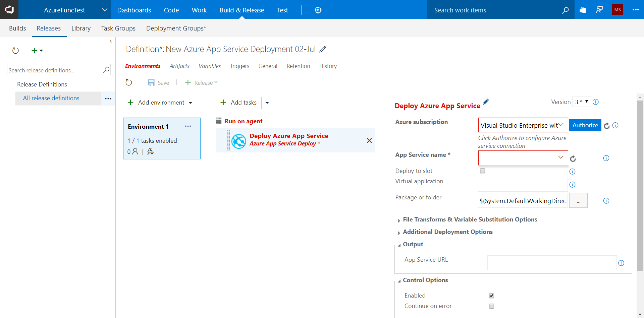
Task: Refresh the definition using the toolbar refresh icon
Action: click(129, 82)
